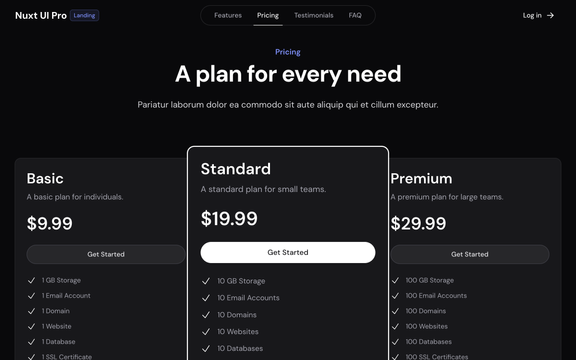
Task: Click the Nuxt UI Pro logo
Action: point(41,15)
